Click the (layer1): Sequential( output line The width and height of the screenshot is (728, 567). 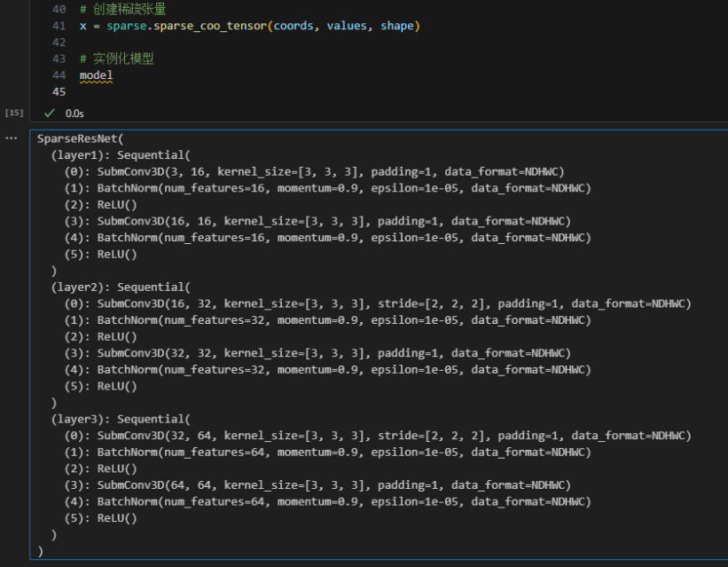tap(121, 155)
